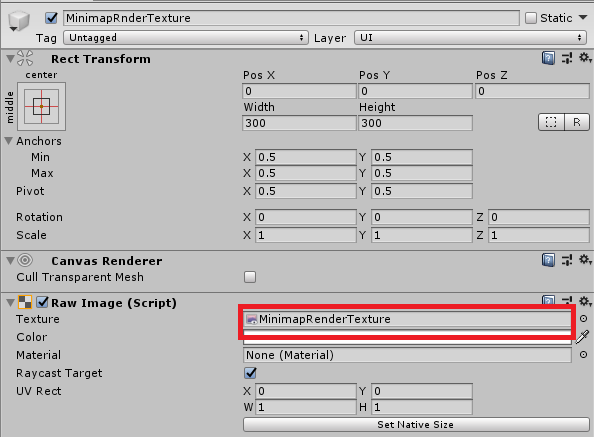The height and width of the screenshot is (437, 594).
Task: Open Rect Transform help reference icon
Action: coord(548,58)
